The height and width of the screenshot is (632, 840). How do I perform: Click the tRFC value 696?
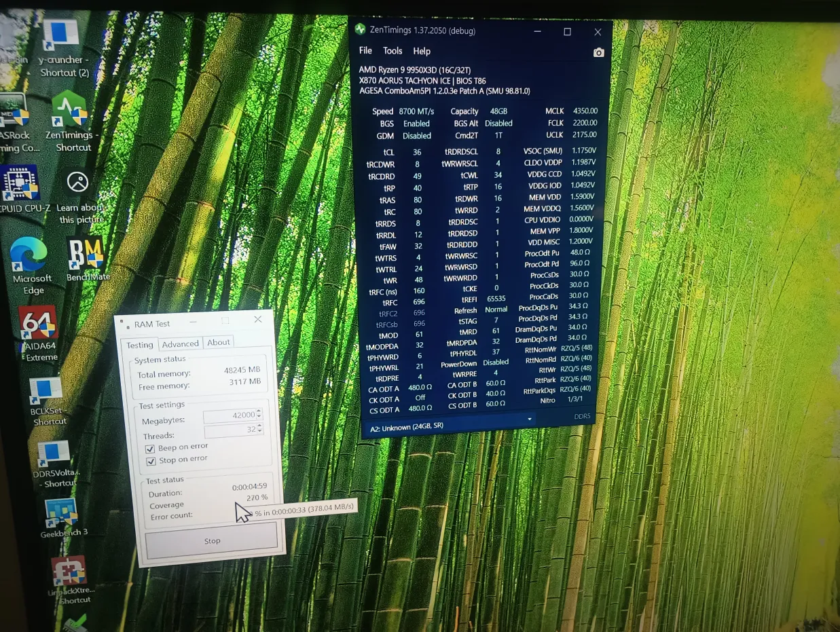point(418,302)
